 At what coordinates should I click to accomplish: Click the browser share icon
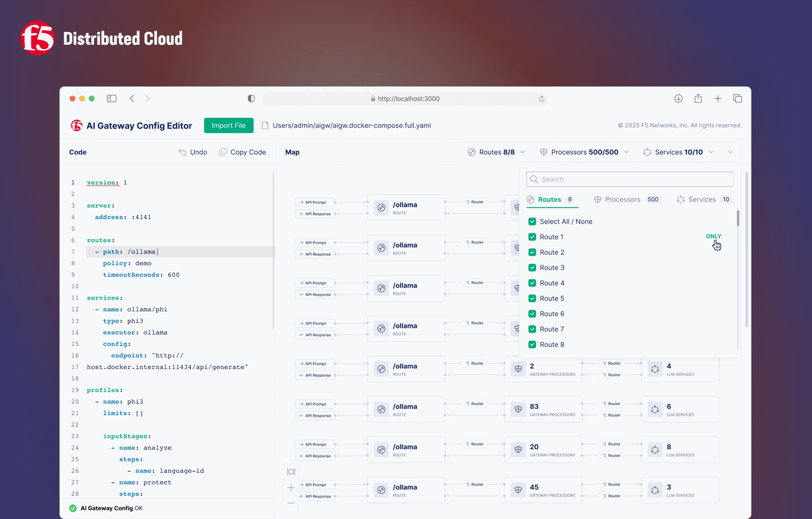[698, 98]
